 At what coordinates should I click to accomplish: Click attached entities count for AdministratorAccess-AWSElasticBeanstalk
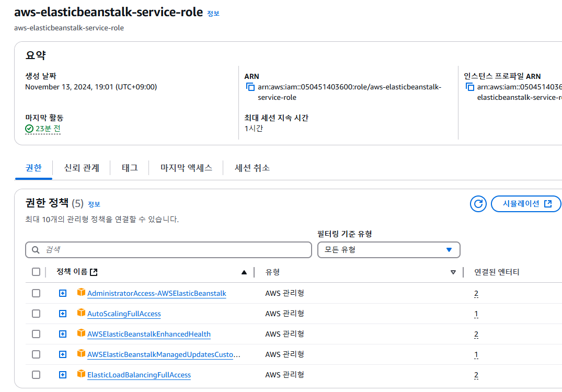point(476,294)
